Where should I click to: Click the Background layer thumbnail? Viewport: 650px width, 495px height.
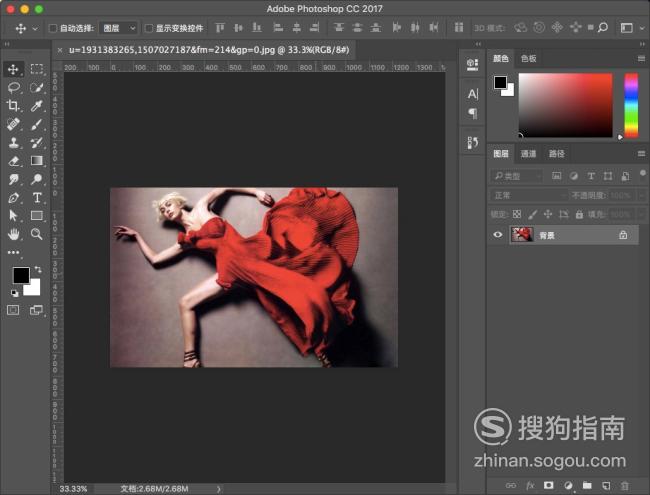(522, 235)
